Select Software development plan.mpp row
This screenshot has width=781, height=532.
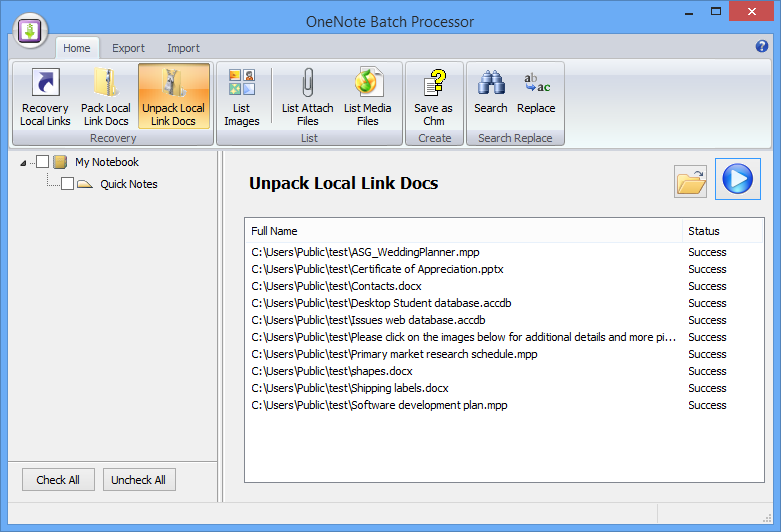coord(504,405)
